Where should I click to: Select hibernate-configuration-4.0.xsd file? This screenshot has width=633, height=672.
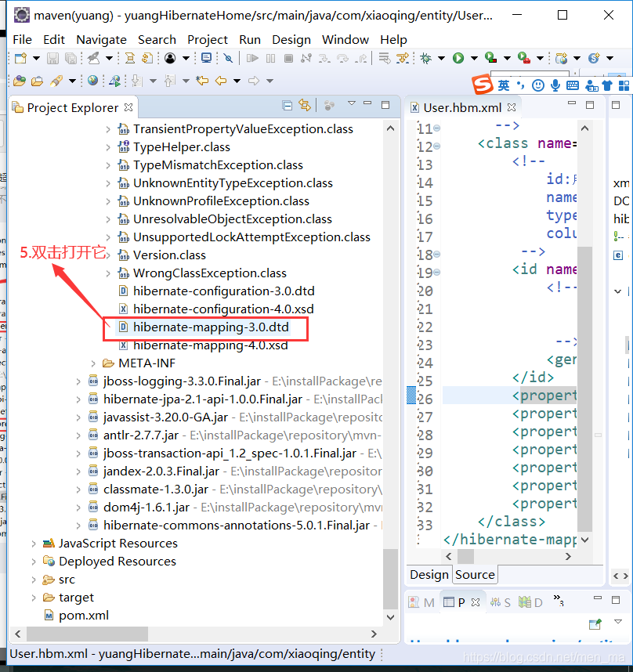pyautogui.click(x=223, y=309)
